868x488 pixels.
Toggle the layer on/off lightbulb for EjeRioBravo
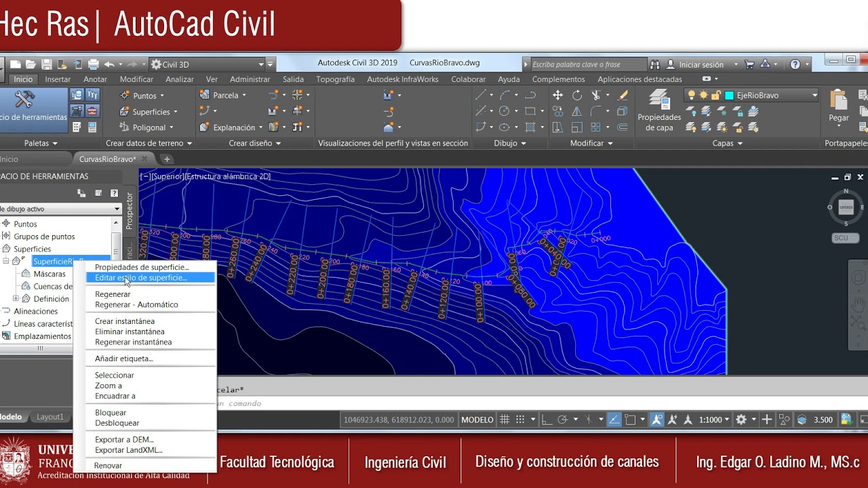(692, 96)
